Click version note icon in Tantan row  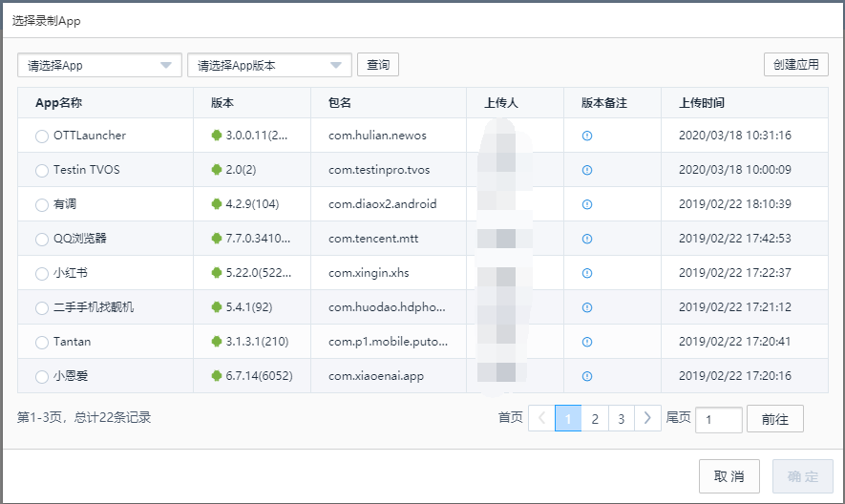[x=587, y=342]
